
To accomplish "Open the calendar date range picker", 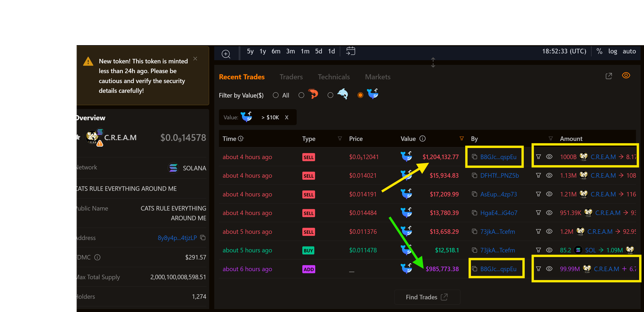I will 351,51.
